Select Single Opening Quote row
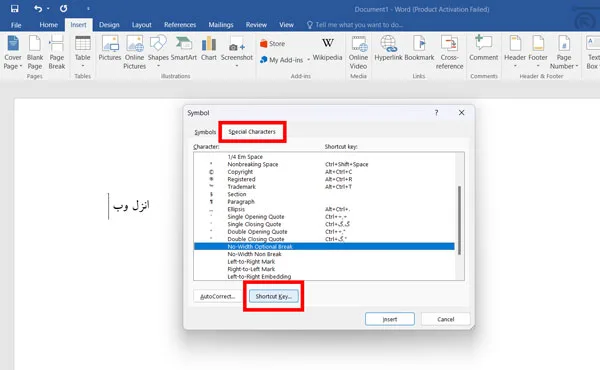600x370 pixels. point(324,217)
